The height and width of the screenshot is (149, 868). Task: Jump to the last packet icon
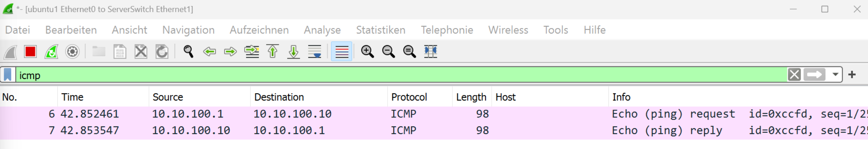tap(294, 52)
